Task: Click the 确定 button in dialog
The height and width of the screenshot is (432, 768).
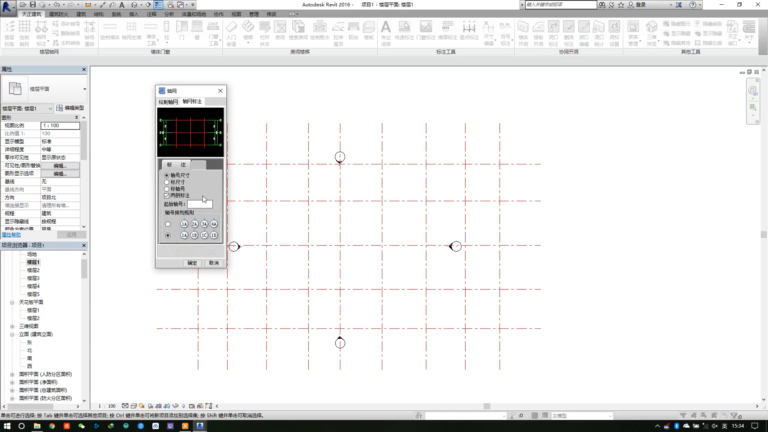Action: click(x=192, y=263)
